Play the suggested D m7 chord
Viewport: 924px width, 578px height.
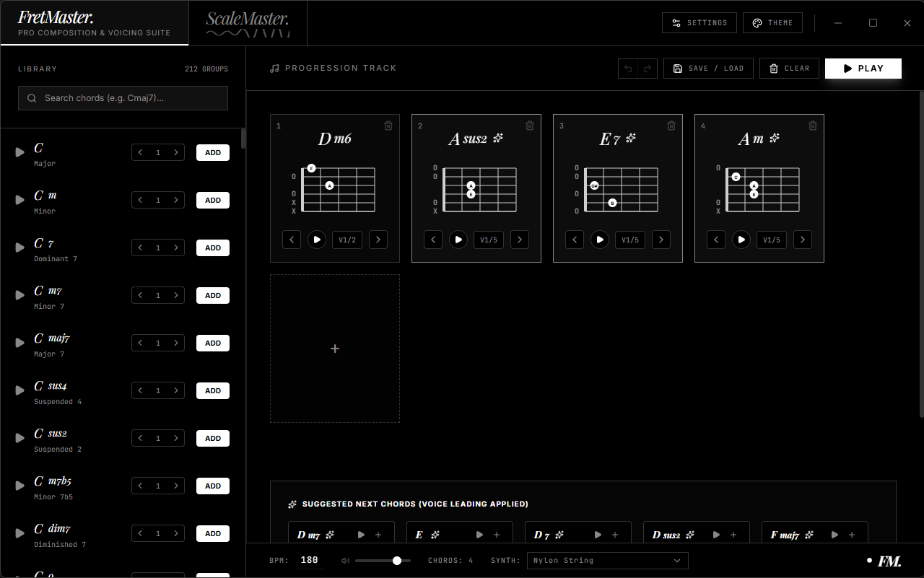tap(362, 535)
